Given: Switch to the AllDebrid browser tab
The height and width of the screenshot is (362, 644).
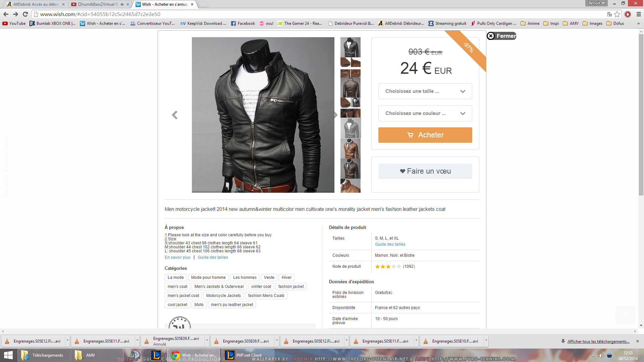Looking at the screenshot, I should (35, 4).
